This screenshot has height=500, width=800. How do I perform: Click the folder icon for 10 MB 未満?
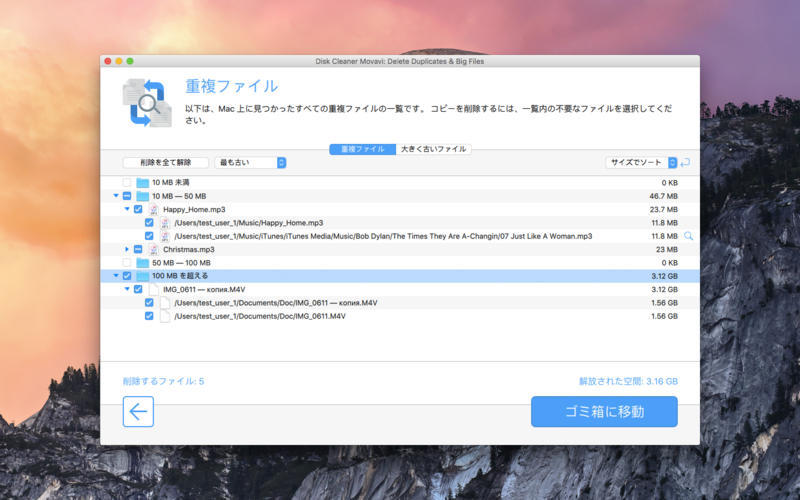(142, 183)
